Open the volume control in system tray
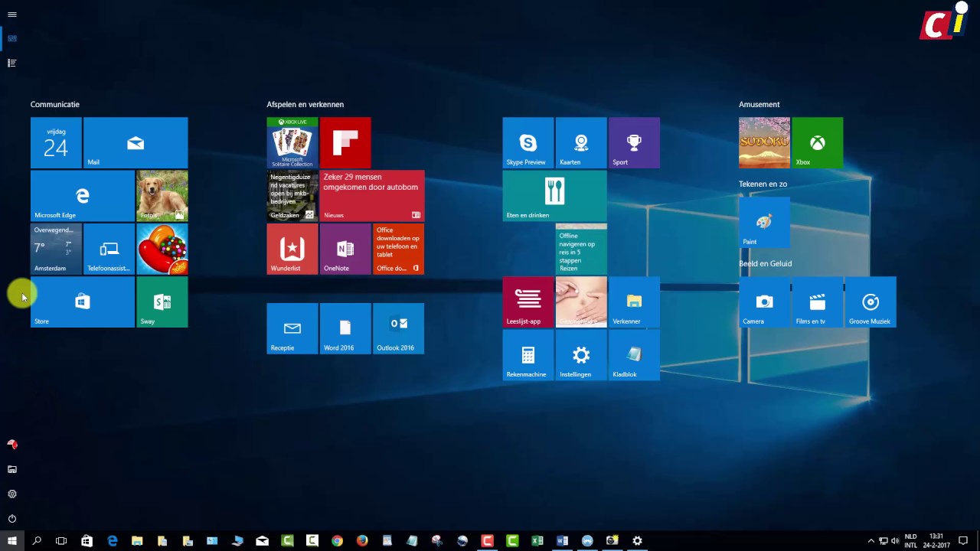Image resolution: width=980 pixels, height=551 pixels. click(x=895, y=541)
